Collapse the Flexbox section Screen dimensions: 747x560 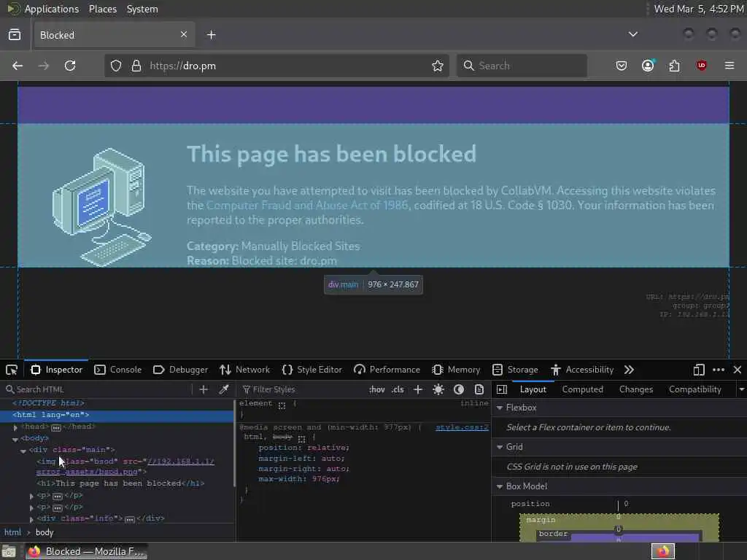500,408
